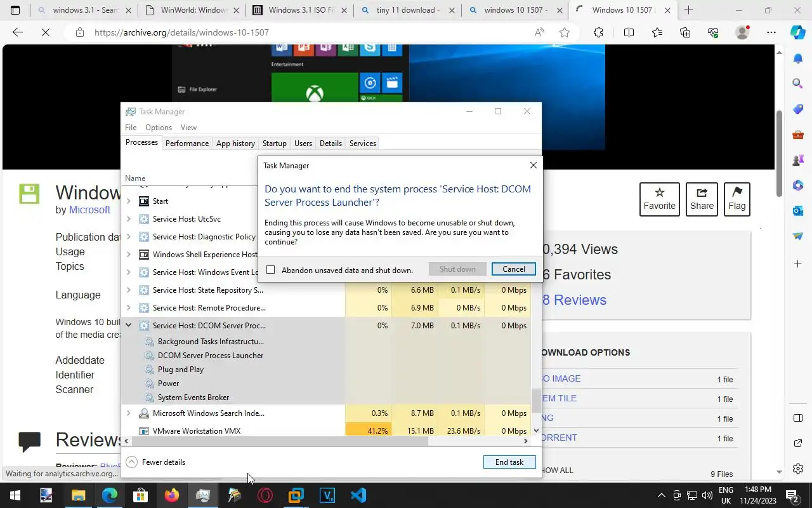Switch to the Performance tab
Viewport: 812px width, 508px height.
(x=187, y=144)
